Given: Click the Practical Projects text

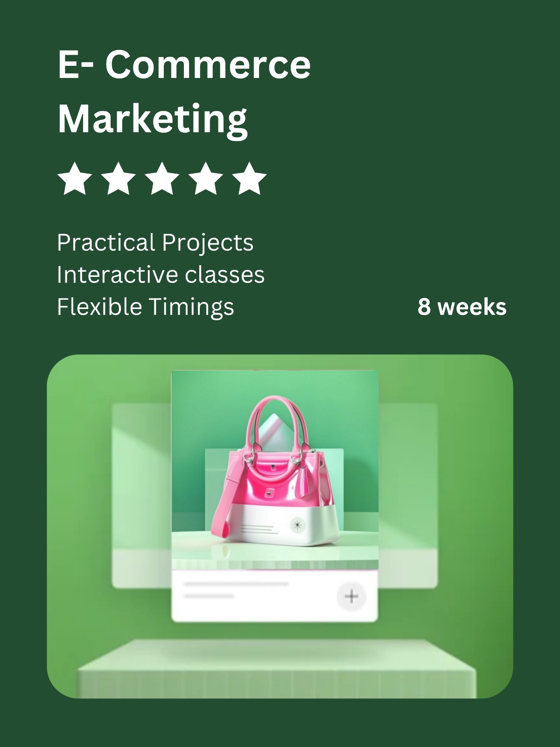Looking at the screenshot, I should coord(155,243).
